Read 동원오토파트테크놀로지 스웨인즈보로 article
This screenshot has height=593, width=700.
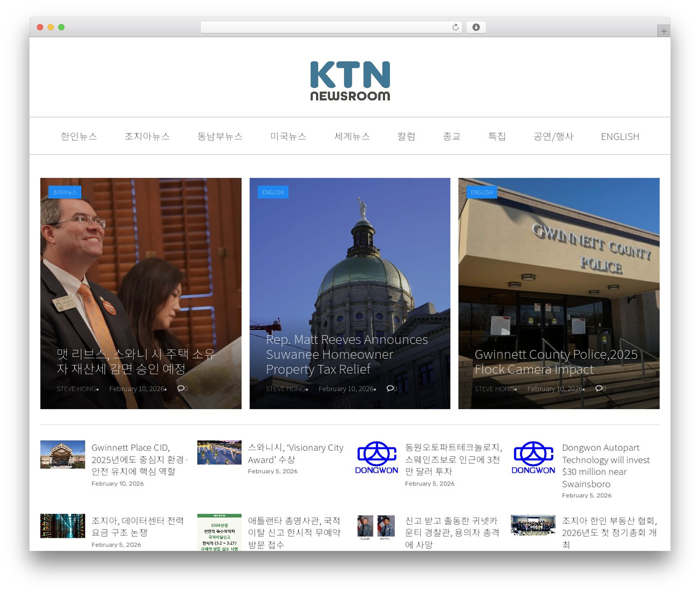click(453, 460)
